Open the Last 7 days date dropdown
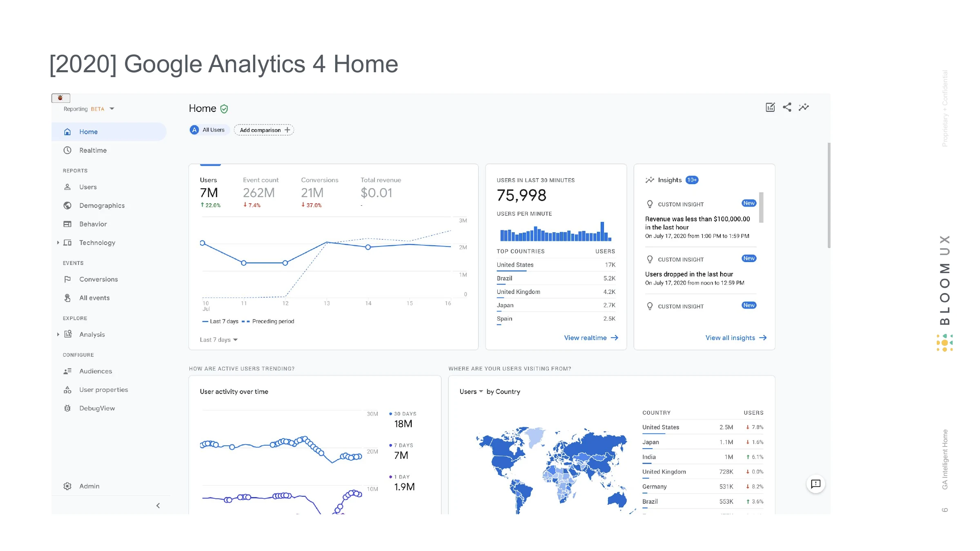This screenshot has width=980, height=551. pyautogui.click(x=219, y=340)
